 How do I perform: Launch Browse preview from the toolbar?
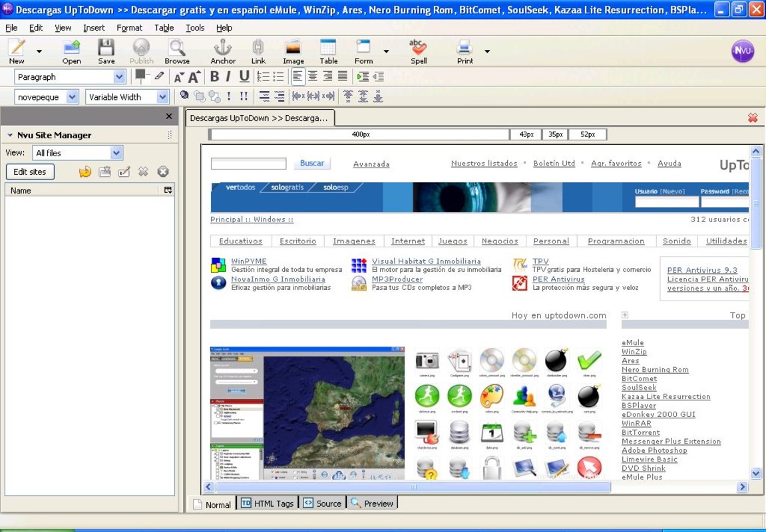coord(177,51)
